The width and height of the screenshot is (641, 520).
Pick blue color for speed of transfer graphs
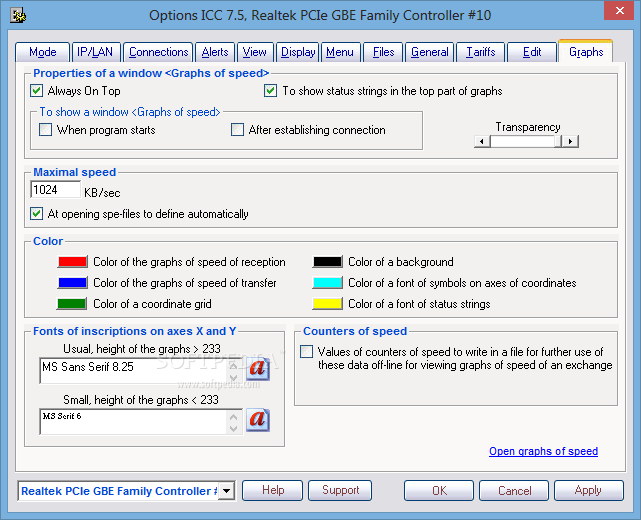tap(72, 282)
